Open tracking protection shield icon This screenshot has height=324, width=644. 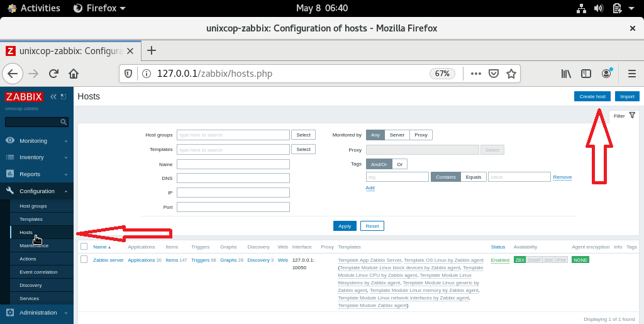point(128,74)
